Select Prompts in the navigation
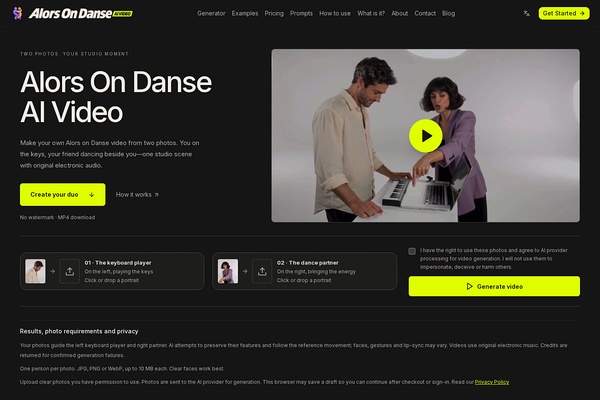The image size is (600, 400). click(x=301, y=13)
